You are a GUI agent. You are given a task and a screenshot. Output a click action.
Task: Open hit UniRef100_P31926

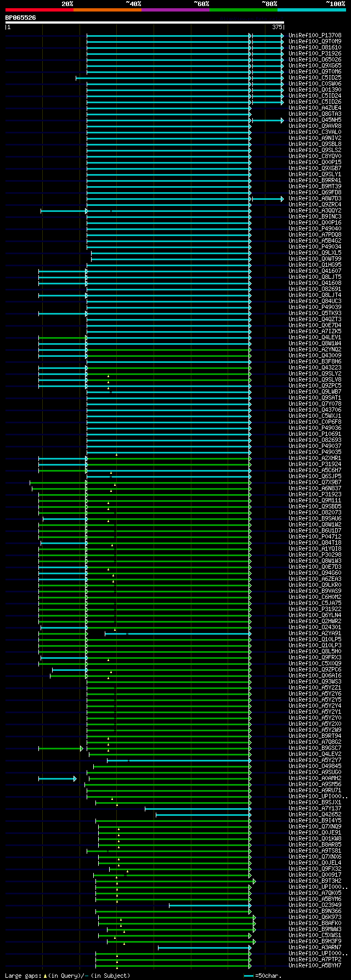click(315, 54)
